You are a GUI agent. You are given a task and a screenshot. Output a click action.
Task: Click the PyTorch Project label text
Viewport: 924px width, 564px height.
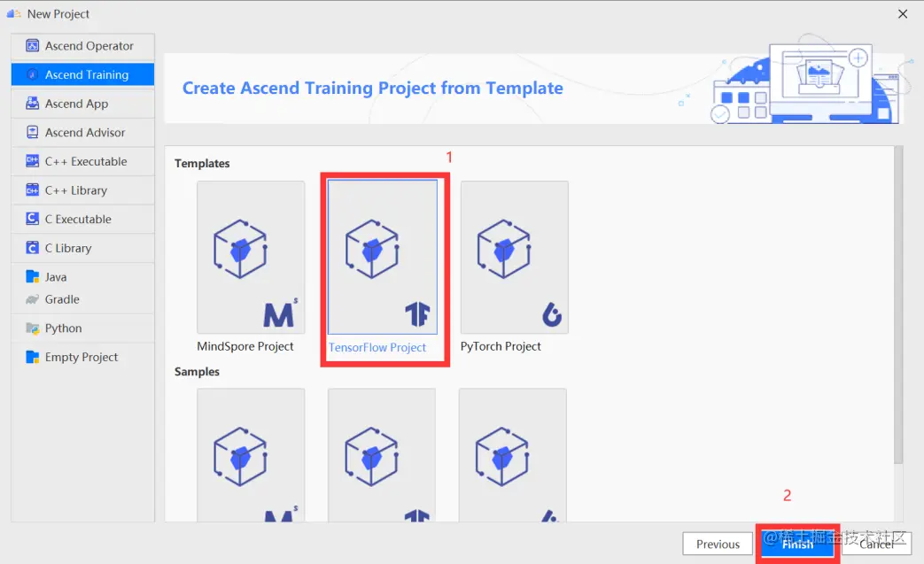click(501, 346)
